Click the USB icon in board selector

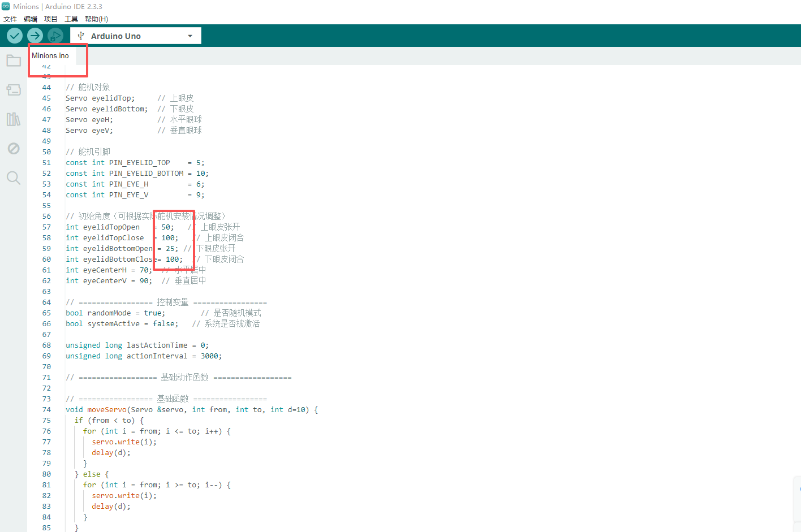[81, 36]
